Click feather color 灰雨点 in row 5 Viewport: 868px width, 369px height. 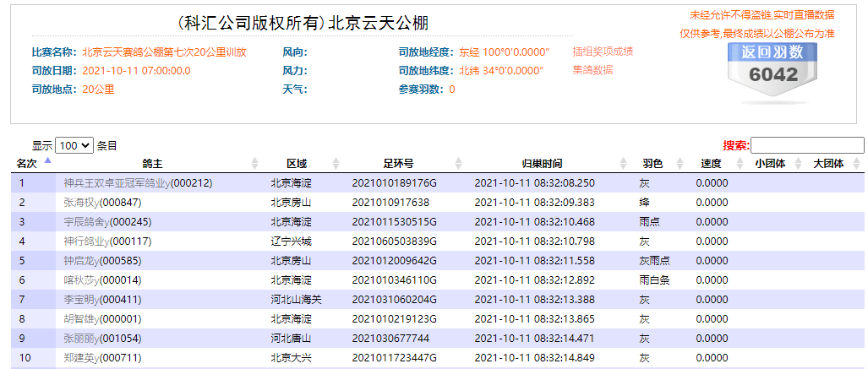[654, 261]
